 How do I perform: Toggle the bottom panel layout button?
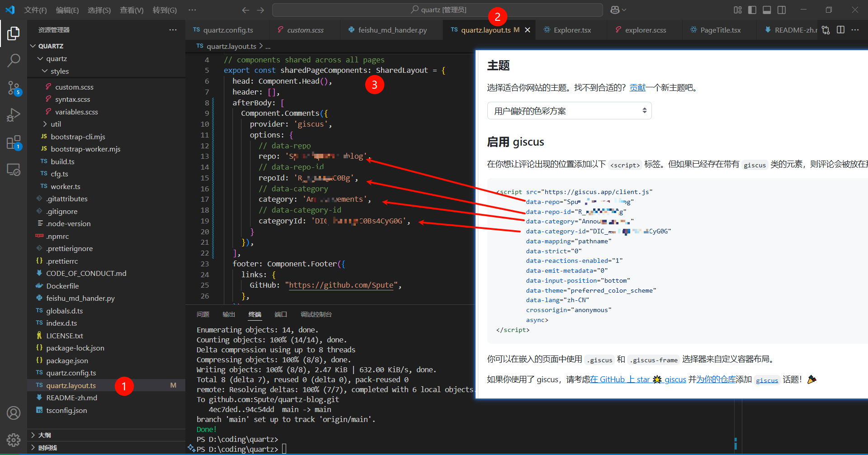point(767,10)
